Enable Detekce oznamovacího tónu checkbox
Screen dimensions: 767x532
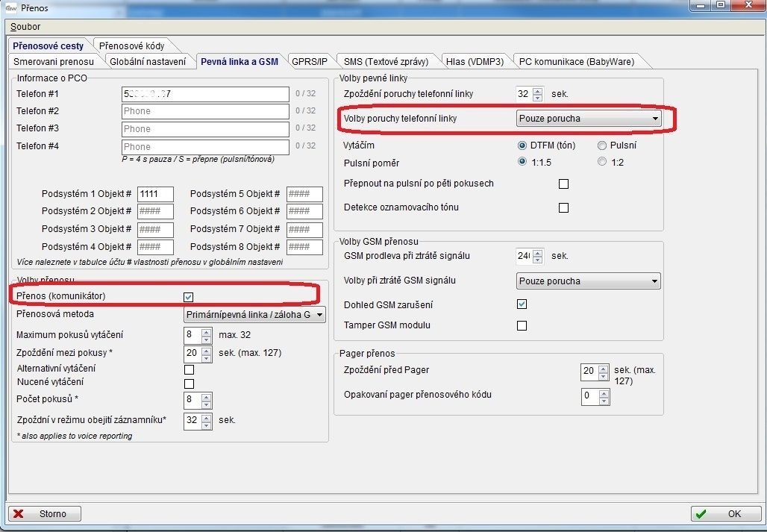[x=563, y=207]
